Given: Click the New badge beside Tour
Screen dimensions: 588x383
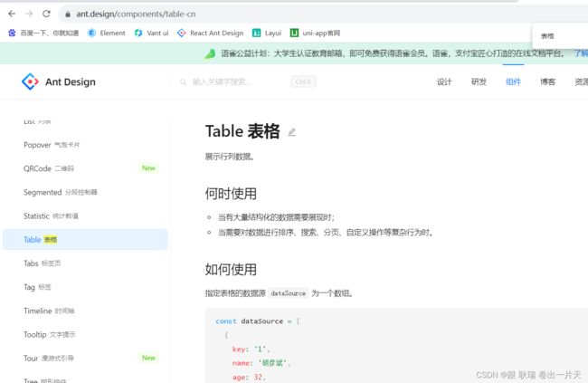Looking at the screenshot, I should click(x=149, y=358).
